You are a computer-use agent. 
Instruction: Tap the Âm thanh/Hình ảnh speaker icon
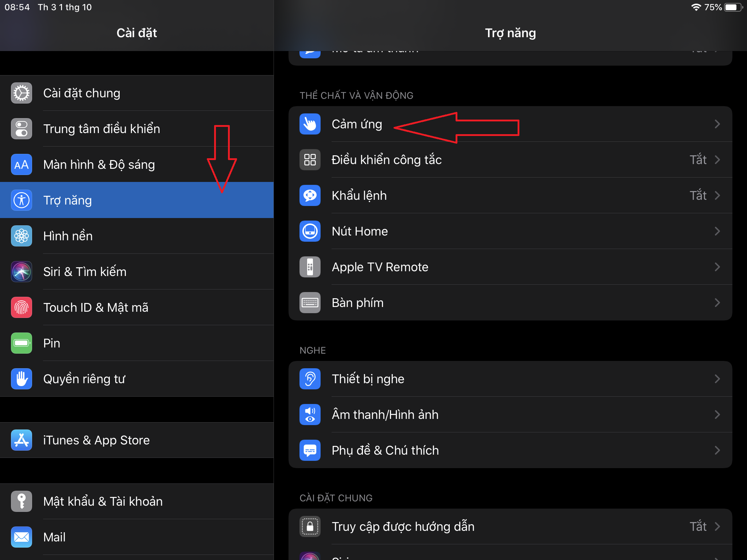[x=310, y=415]
